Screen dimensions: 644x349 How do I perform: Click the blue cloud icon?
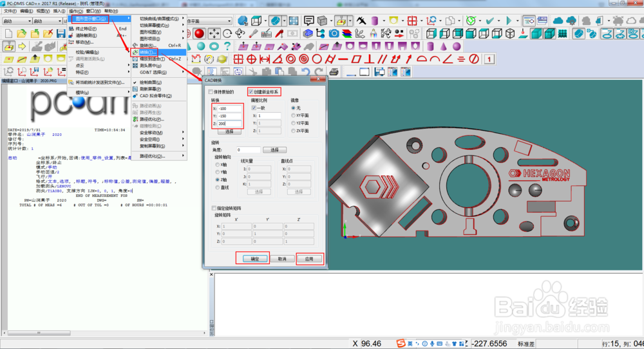point(558,21)
